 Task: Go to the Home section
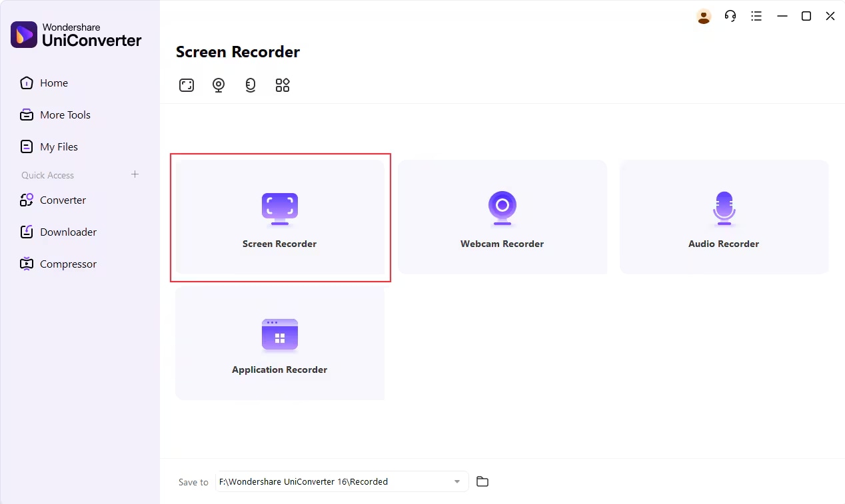pyautogui.click(x=53, y=83)
